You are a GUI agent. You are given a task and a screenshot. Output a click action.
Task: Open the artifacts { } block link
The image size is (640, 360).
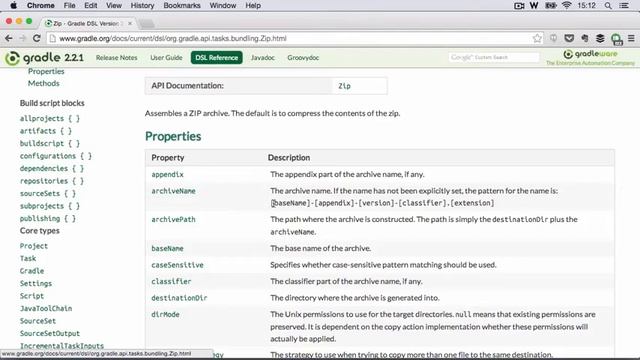coord(46,131)
